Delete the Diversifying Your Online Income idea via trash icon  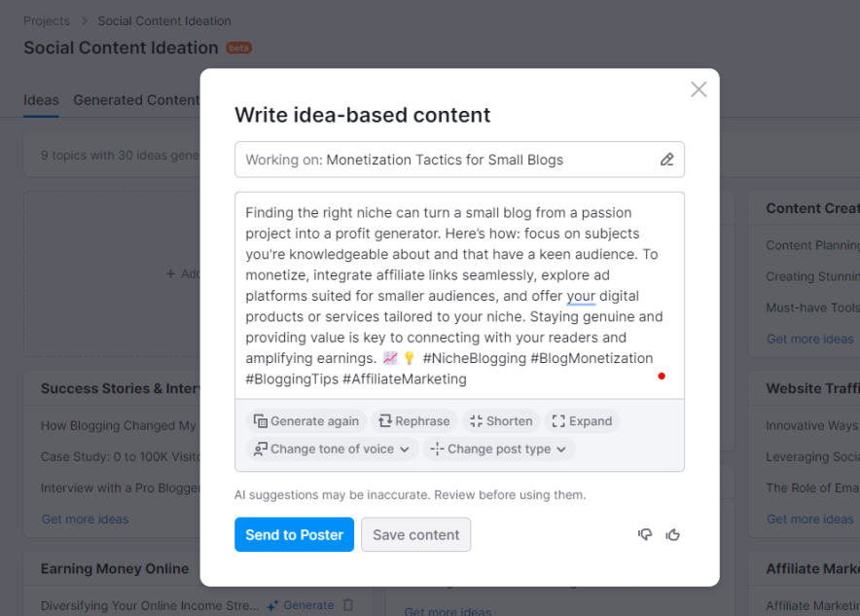tap(348, 604)
